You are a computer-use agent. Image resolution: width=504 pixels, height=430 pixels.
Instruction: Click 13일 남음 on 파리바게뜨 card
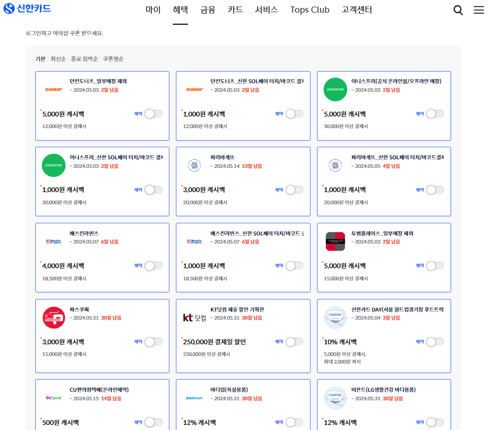pos(252,166)
